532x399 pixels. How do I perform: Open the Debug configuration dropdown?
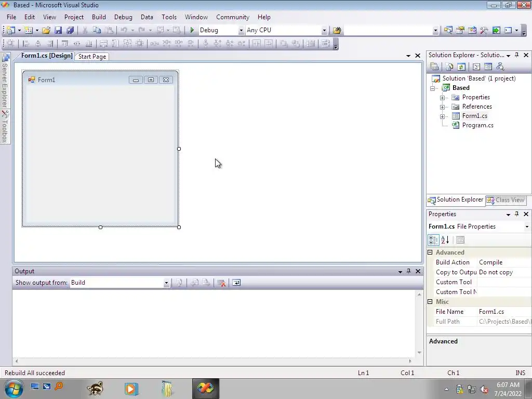pos(241,30)
